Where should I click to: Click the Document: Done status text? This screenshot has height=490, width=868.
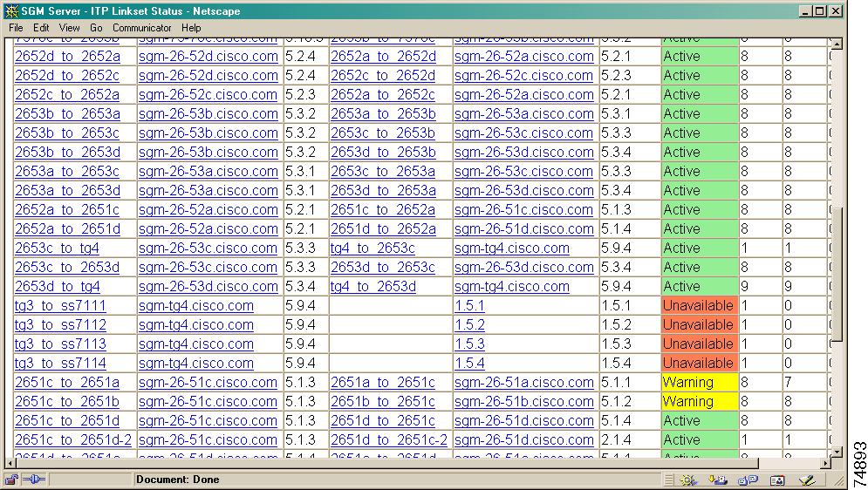point(178,480)
